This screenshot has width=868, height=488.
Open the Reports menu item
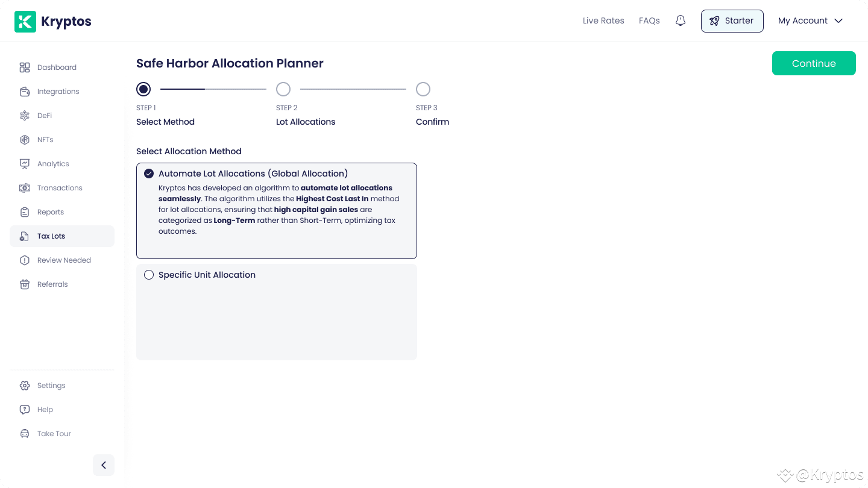[51, 212]
